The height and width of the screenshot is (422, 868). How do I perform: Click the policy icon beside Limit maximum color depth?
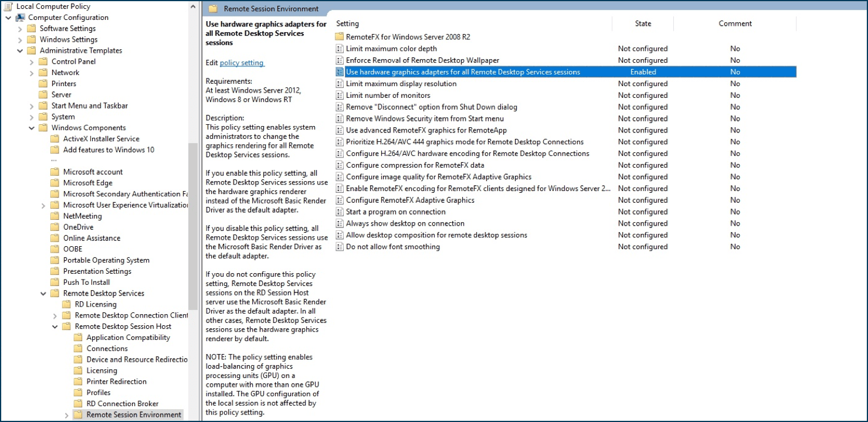pos(339,49)
